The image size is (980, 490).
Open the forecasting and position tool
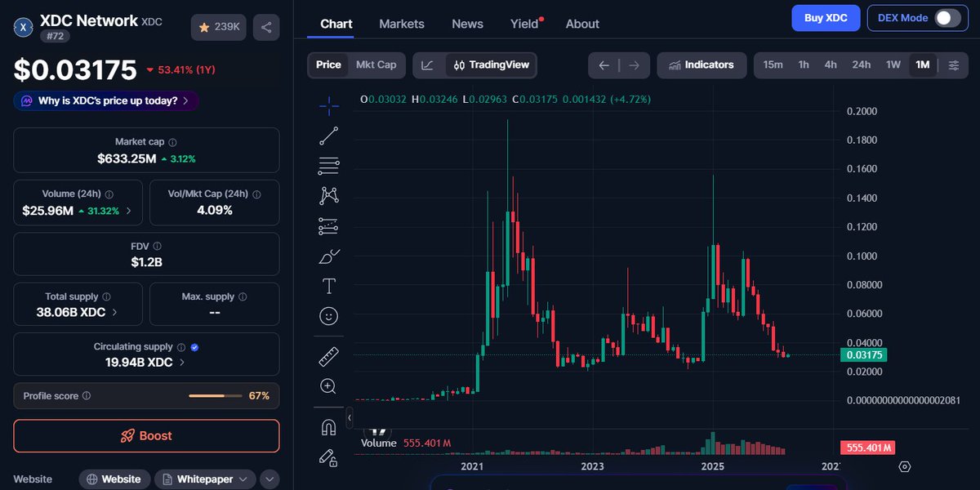(329, 226)
